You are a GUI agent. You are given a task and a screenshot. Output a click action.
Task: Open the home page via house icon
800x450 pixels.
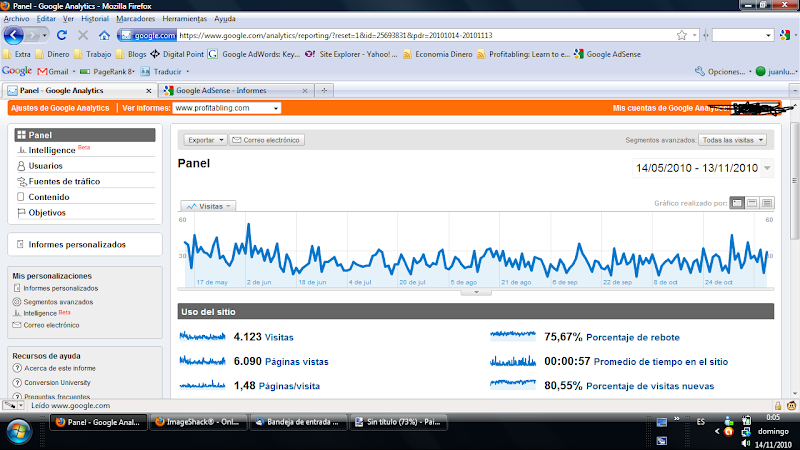point(104,35)
